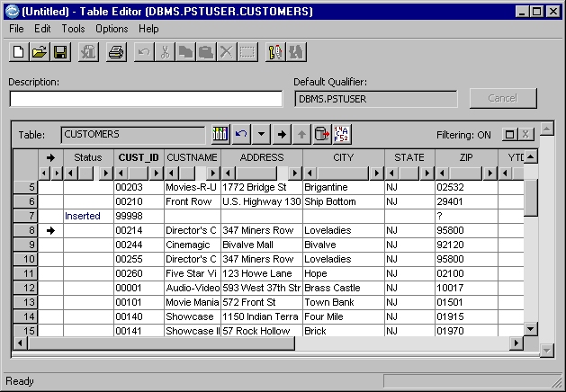Click the database cylinder commit icon

(321, 135)
